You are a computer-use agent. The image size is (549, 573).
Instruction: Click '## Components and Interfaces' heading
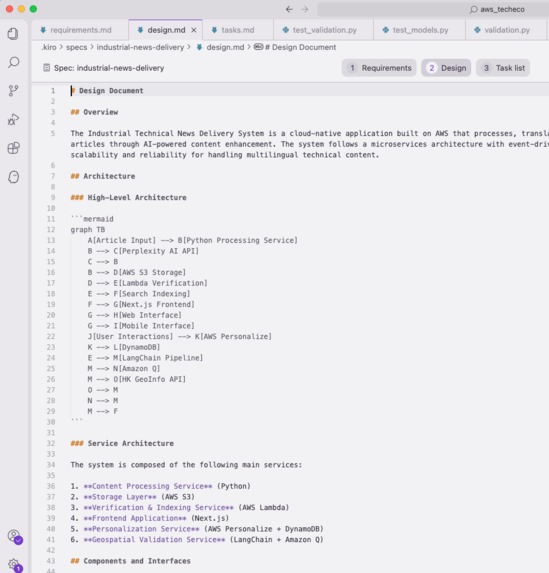tap(130, 561)
